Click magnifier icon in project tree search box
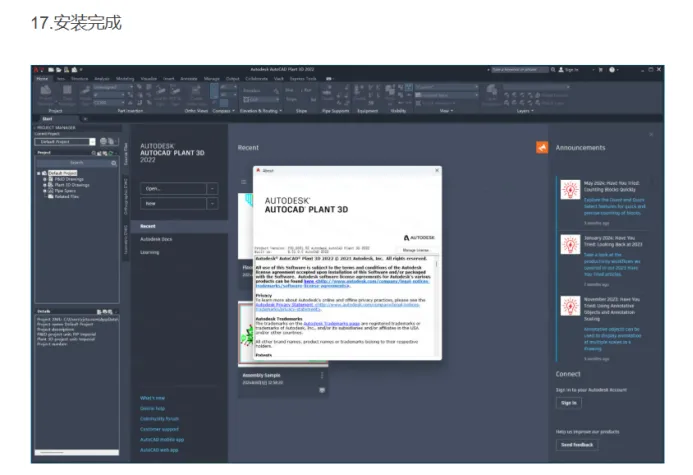Image resolution: width=693 pixels, height=475 pixels. (114, 163)
